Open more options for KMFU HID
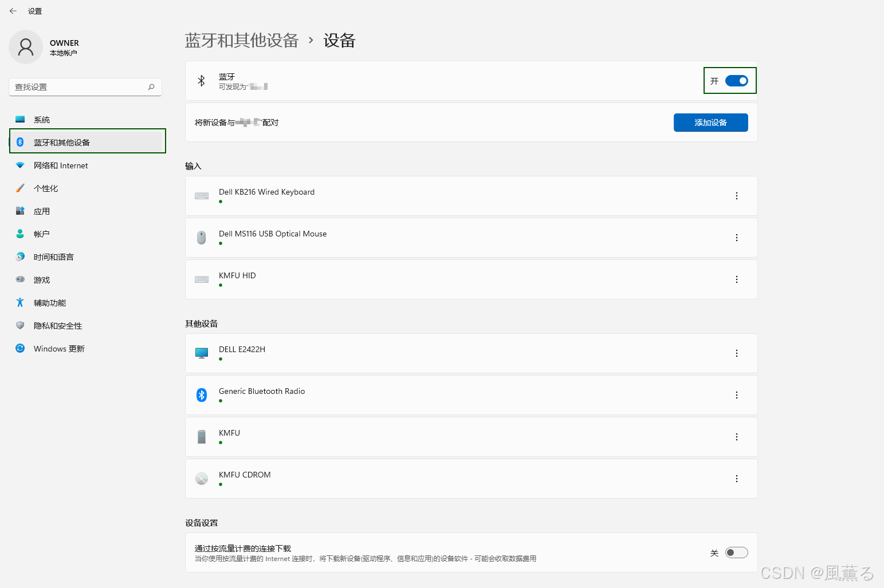 pos(737,279)
